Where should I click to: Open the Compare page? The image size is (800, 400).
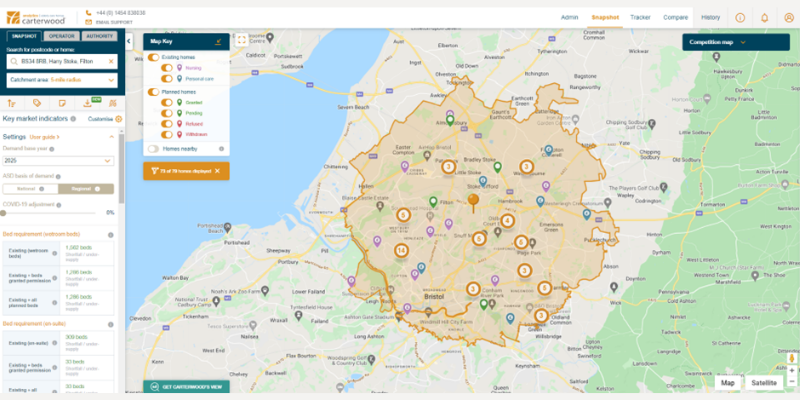pyautogui.click(x=676, y=17)
